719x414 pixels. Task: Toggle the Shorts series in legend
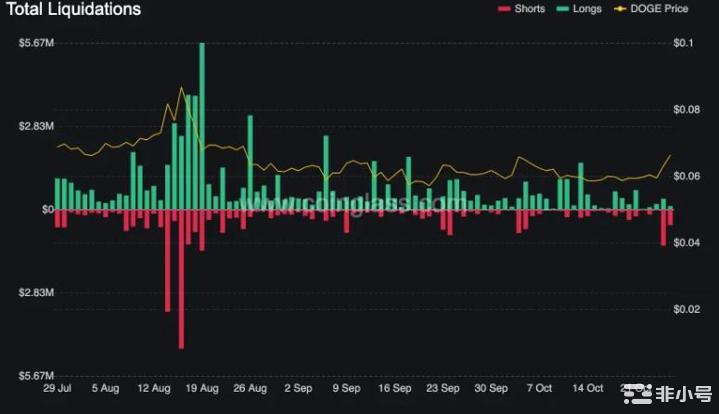[x=530, y=10]
